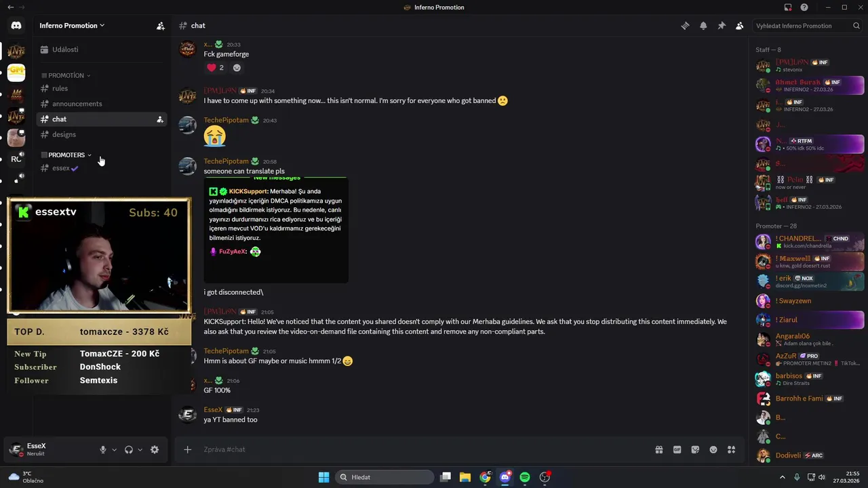
Task: Open network icon in system tray
Action: click(810, 477)
